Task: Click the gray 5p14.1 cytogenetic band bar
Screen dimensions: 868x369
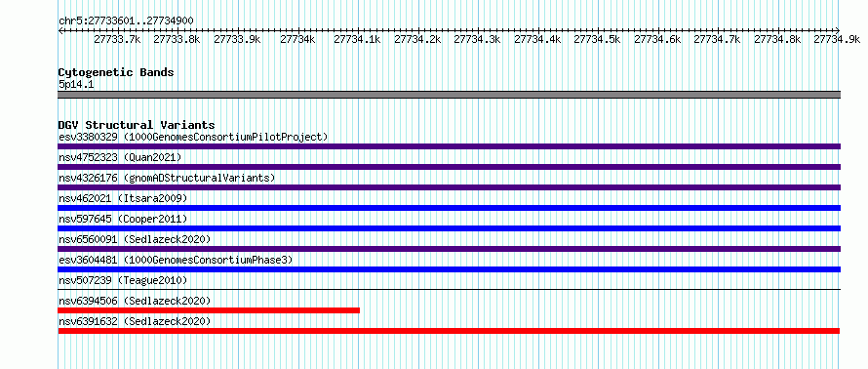Action: click(x=450, y=95)
